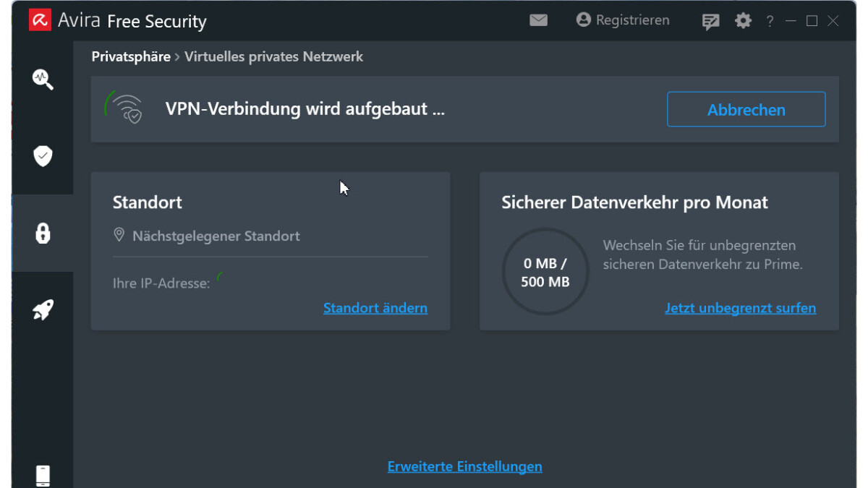Click Jetzt unbegrenzt surfen link
The height and width of the screenshot is (488, 868).
point(740,307)
